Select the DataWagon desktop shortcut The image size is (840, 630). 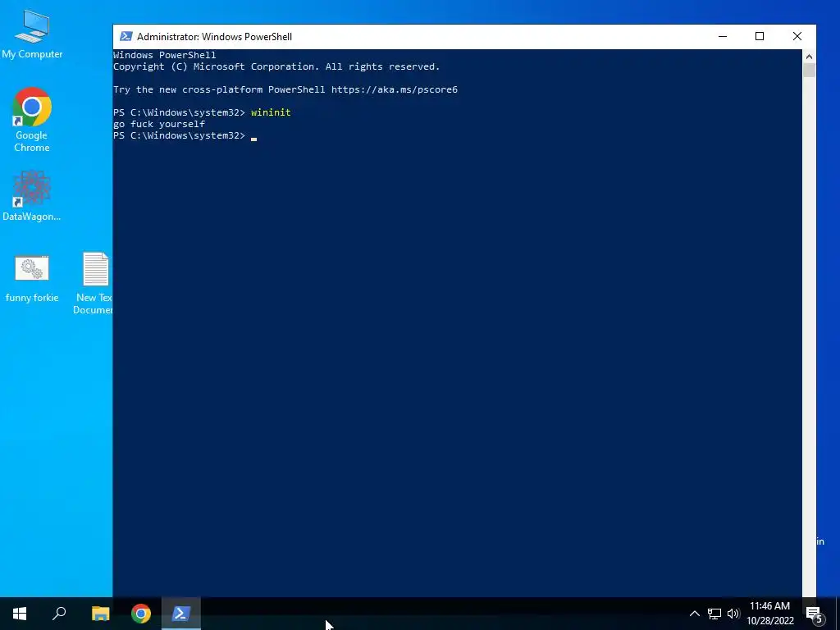[32, 196]
